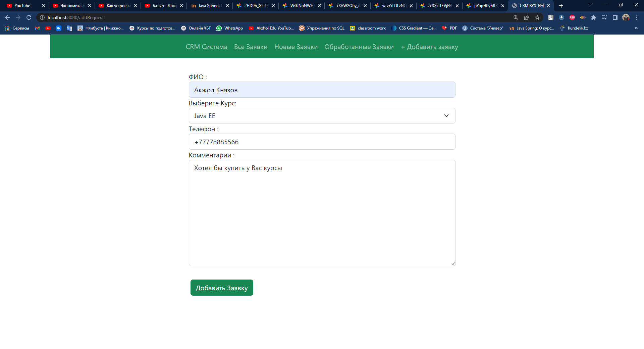Click inside the Комментарии textarea
644x349 pixels.
tap(322, 213)
